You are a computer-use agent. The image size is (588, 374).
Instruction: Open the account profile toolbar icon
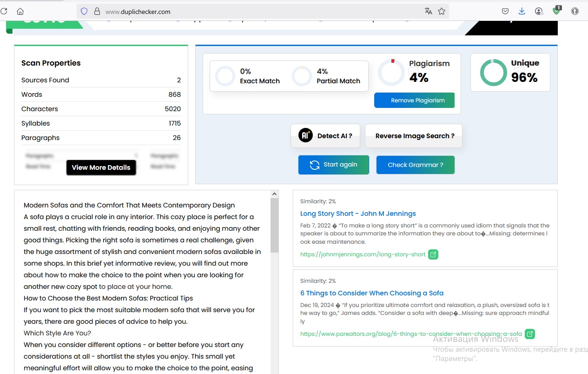(x=539, y=12)
